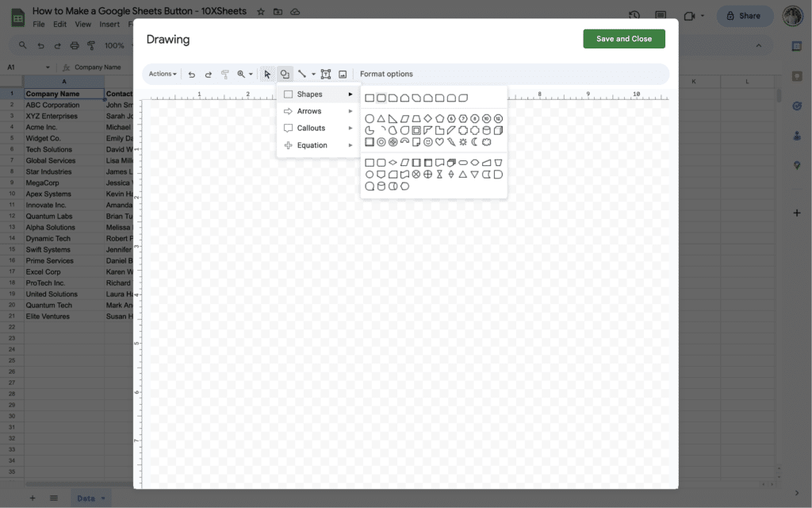Choose the cloud shape from the shapes palette
The height and width of the screenshot is (508, 812).
point(485,141)
